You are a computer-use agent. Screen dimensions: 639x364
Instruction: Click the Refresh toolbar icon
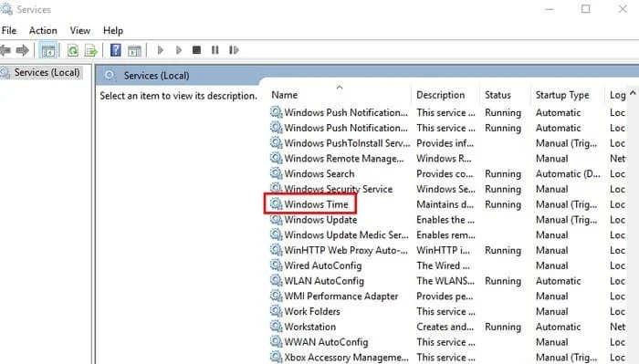73,50
